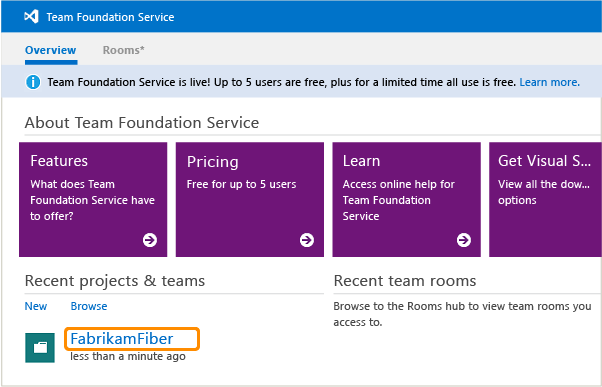This screenshot has height=387, width=602.
Task: Open the Pricing tile
Action: point(250,199)
